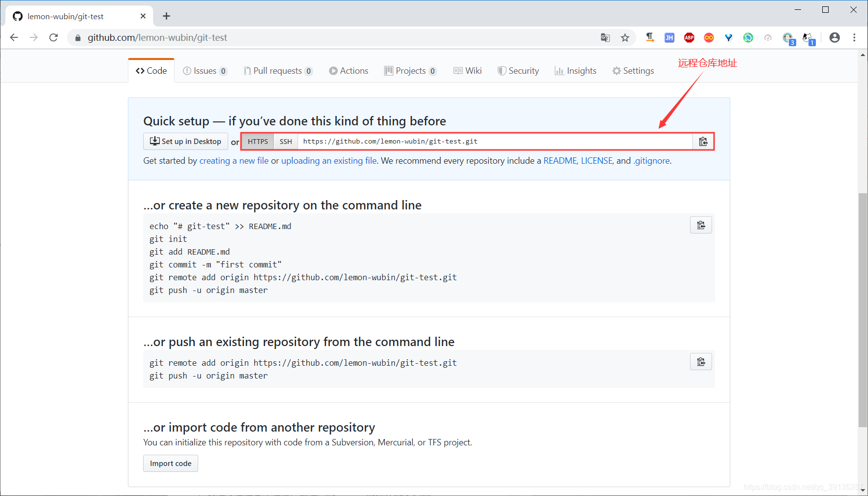The image size is (868, 496).
Task: Click the 'git add README.md' line
Action: (189, 252)
